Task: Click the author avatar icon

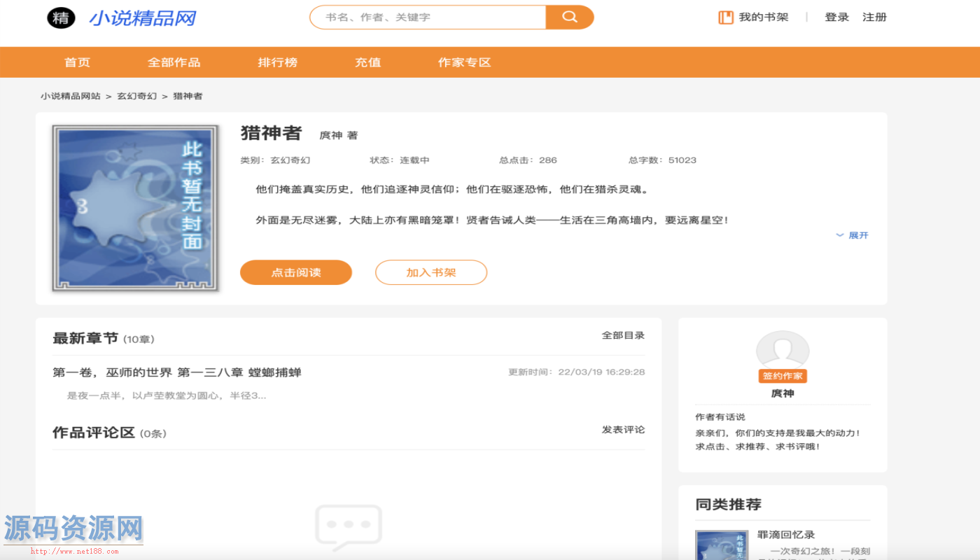Action: point(782,350)
